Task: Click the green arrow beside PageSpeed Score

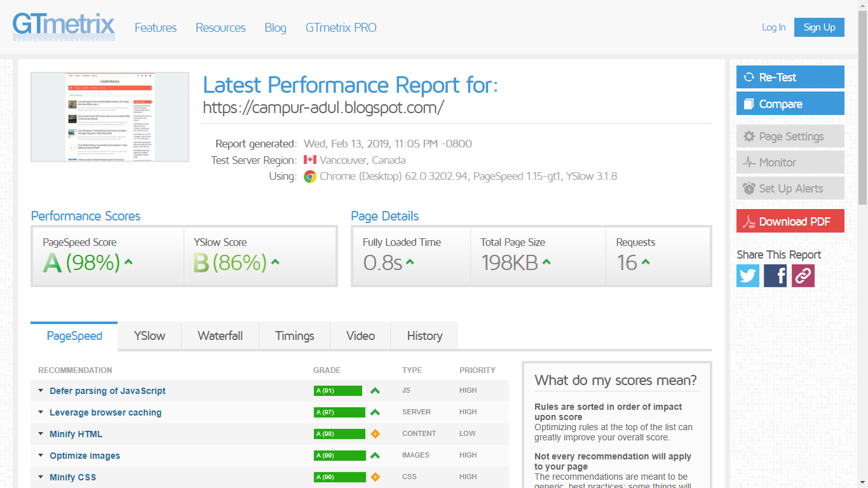Action: click(128, 262)
